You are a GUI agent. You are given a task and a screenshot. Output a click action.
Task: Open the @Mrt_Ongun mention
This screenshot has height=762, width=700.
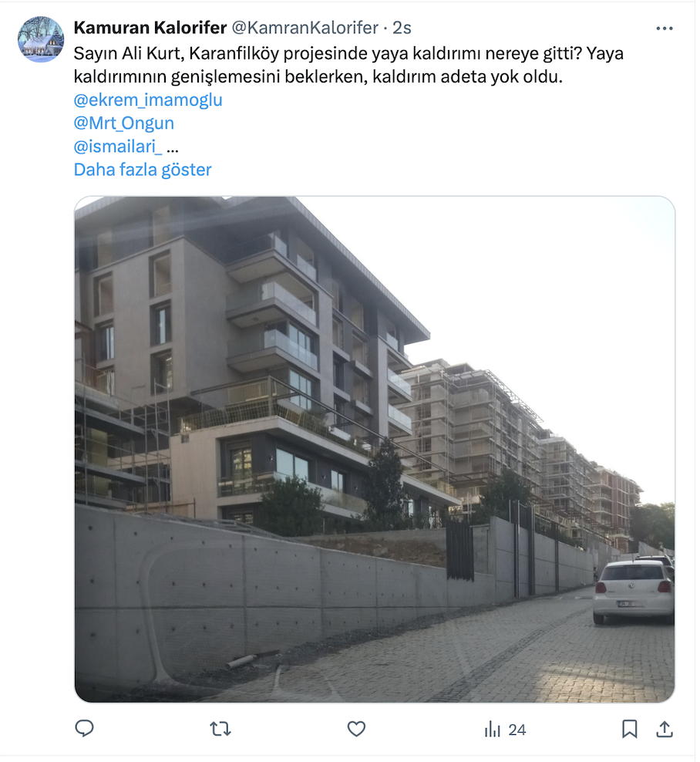pos(124,123)
